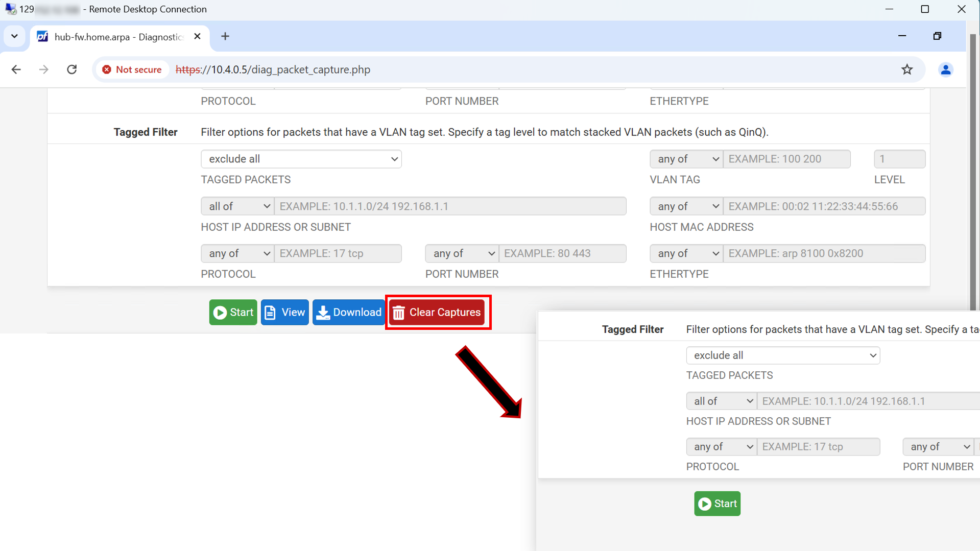Screen dimensions: 980x551
Task: Minimize the browser window inside the remote session
Action: (902, 36)
